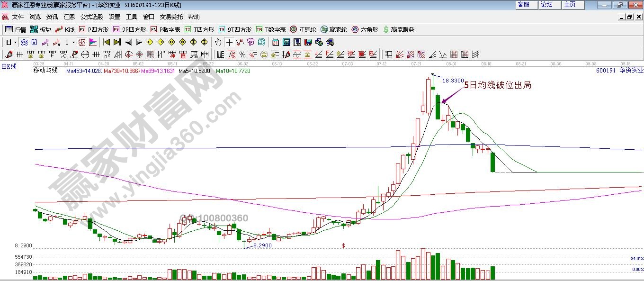Jump to first bar with skip-back arrow
This screenshot has width=644, height=281.
(x=106, y=42)
